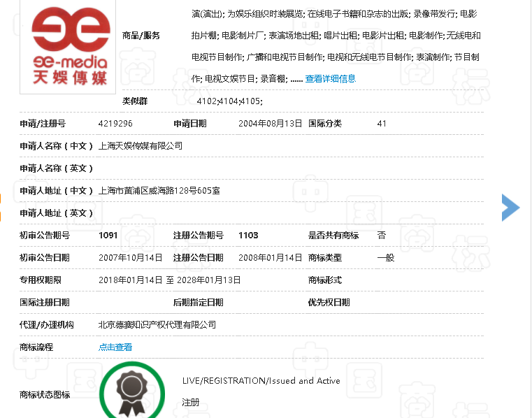
Task: Select the applicant name 上海天娱传媒有限公司
Action: [x=141, y=146]
